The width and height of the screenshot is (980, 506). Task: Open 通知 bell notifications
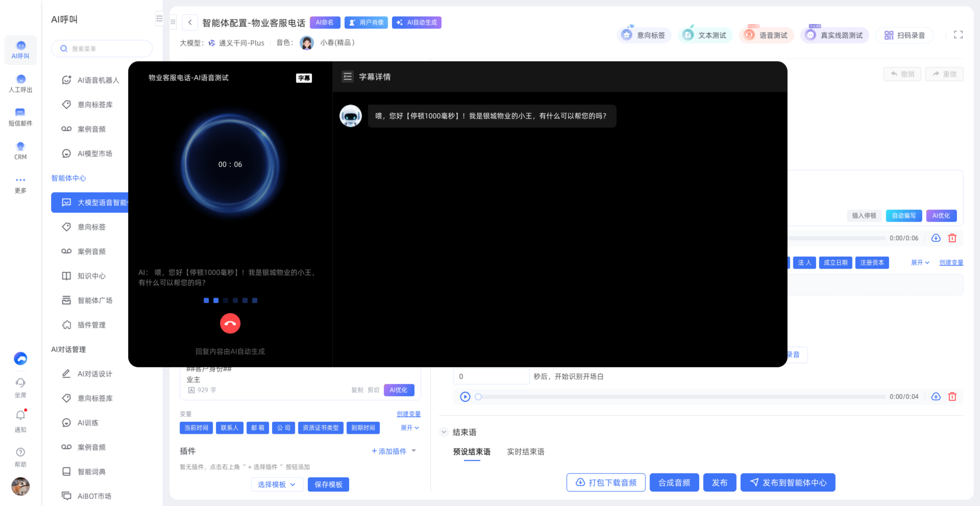coord(20,421)
